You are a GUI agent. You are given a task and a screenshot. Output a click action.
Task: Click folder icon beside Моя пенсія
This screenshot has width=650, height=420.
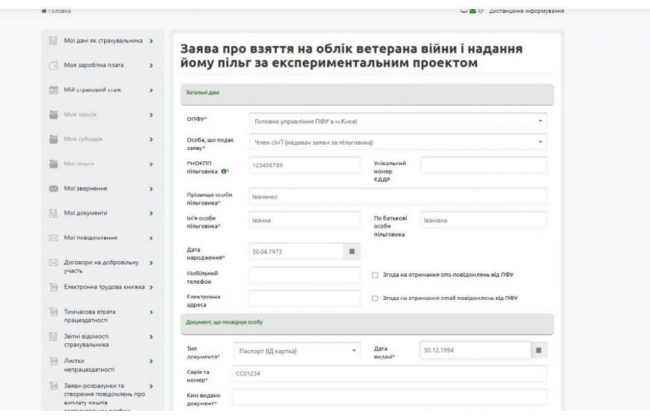pyautogui.click(x=53, y=115)
